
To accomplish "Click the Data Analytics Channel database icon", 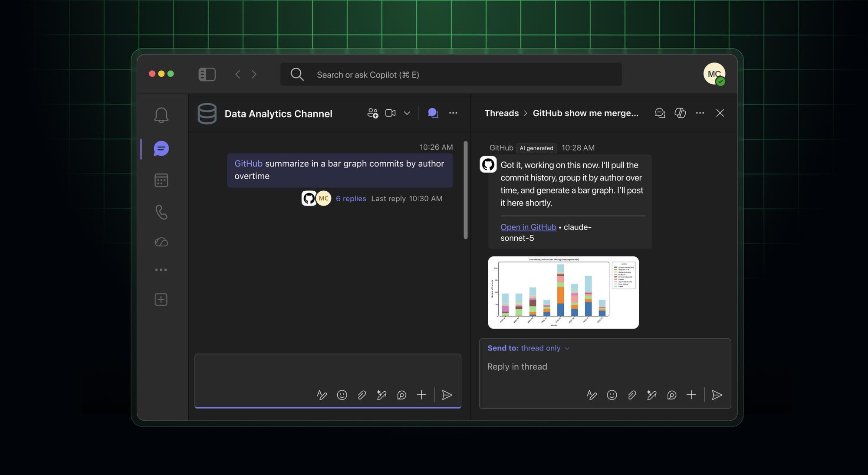I will [x=207, y=114].
